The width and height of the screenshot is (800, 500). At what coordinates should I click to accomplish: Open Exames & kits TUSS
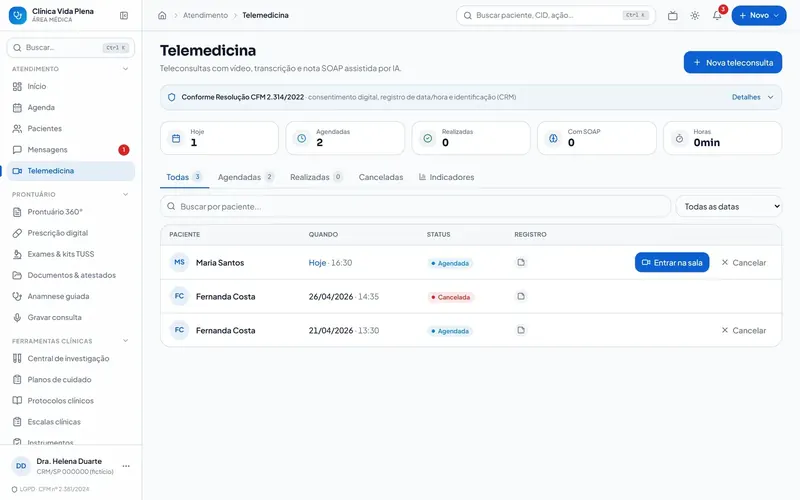[x=70, y=254]
